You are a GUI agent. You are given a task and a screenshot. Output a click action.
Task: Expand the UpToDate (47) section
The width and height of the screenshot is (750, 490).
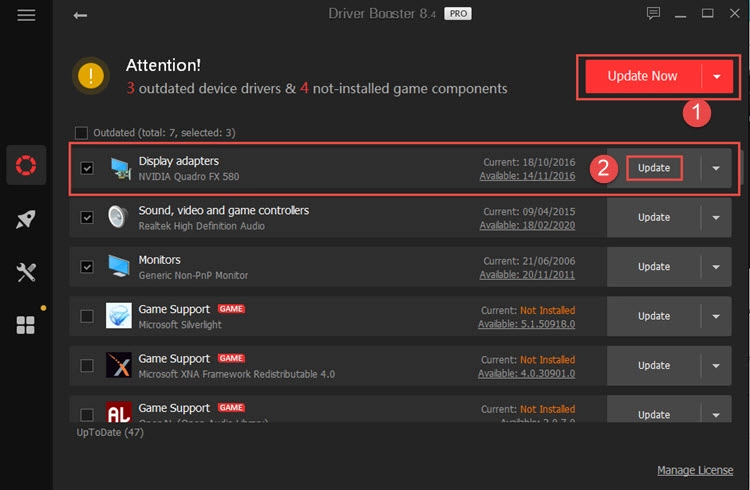click(x=110, y=433)
